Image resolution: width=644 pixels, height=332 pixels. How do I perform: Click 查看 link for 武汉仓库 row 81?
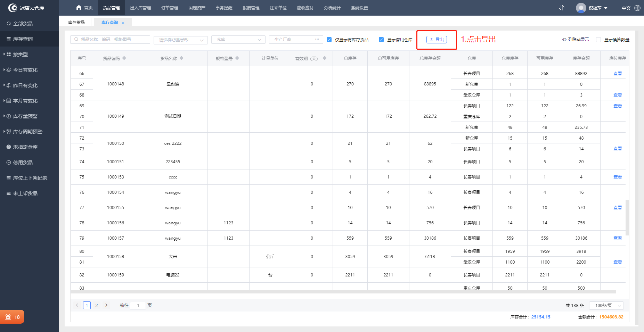618,262
